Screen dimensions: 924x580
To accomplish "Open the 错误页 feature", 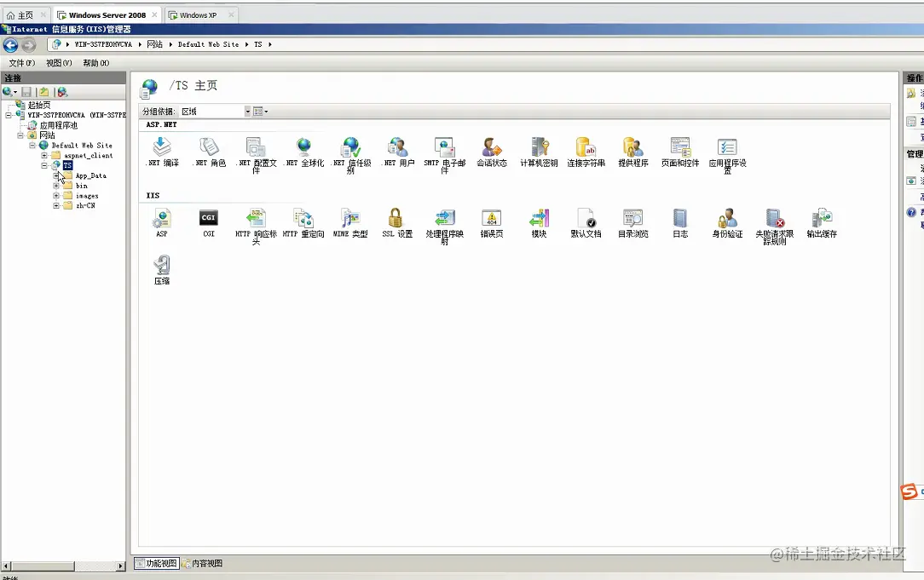I will point(492,222).
